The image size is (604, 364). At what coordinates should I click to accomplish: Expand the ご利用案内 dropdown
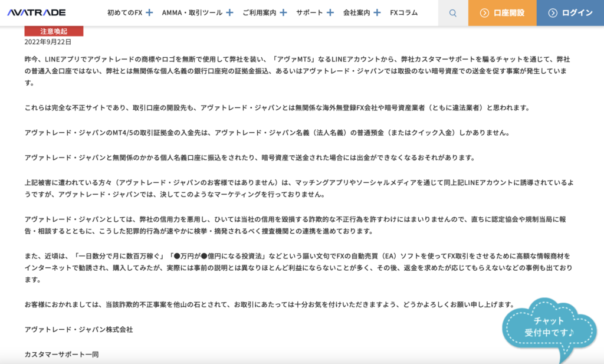(x=284, y=11)
